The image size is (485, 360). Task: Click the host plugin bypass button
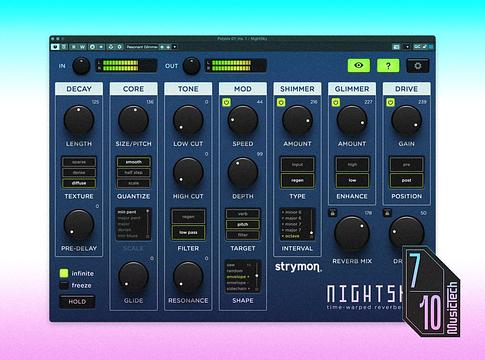coord(55,47)
